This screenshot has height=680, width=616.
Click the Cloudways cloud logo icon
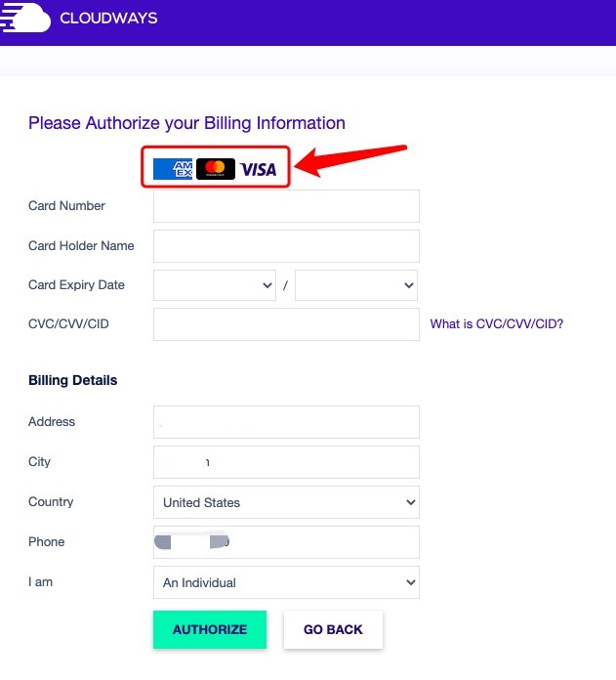point(27,18)
